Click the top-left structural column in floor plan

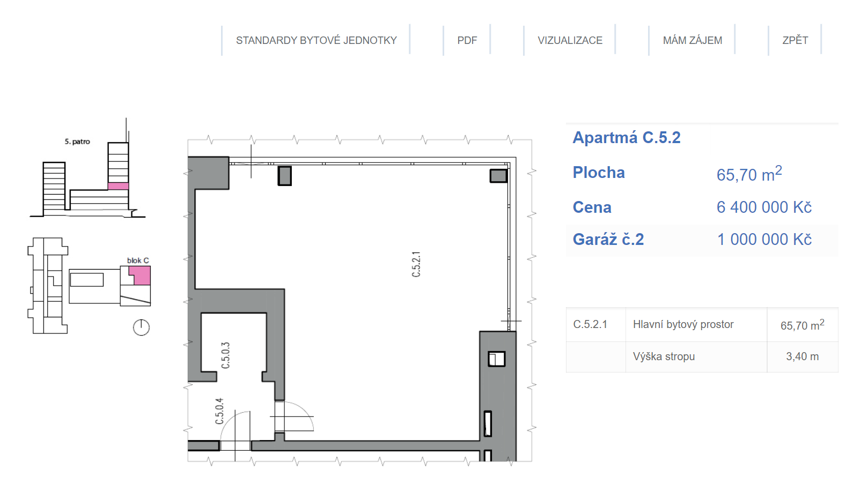coord(284,176)
